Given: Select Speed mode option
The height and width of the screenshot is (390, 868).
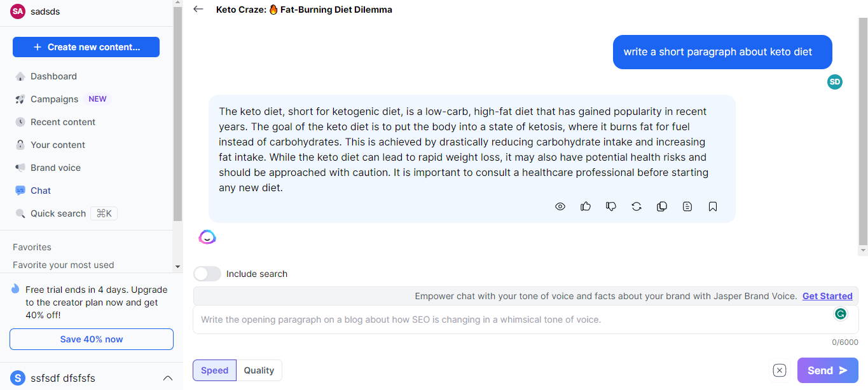Looking at the screenshot, I should click(x=214, y=370).
